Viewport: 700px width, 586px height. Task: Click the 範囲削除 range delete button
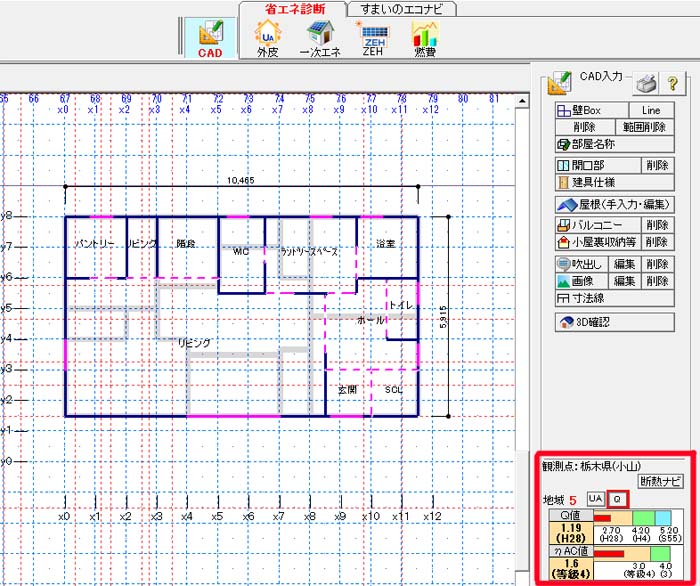coord(645,127)
